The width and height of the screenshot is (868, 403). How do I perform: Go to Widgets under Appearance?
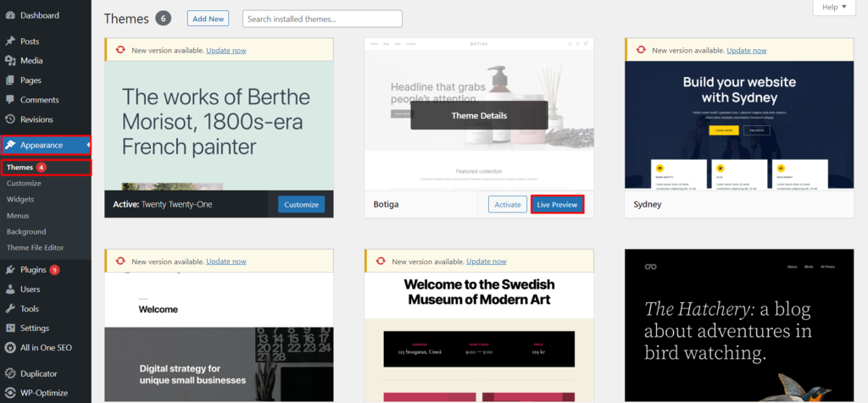20,199
